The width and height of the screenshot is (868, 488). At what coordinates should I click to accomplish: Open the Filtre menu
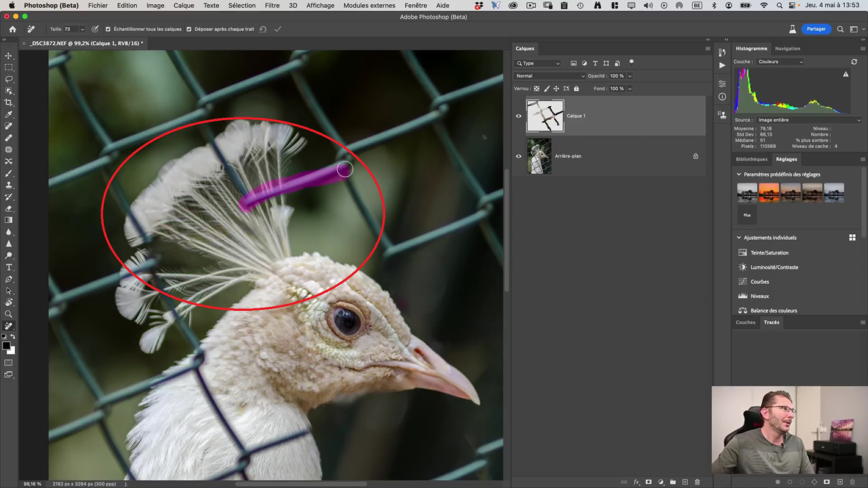272,5
